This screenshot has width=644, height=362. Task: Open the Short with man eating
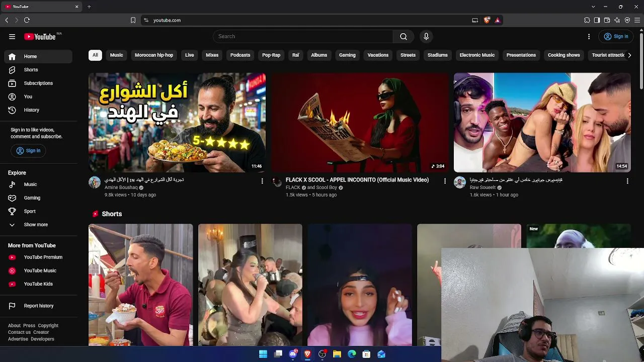point(141,285)
